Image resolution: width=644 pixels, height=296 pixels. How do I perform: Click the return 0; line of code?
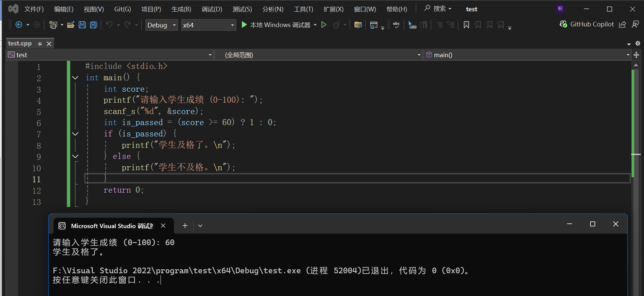point(123,190)
